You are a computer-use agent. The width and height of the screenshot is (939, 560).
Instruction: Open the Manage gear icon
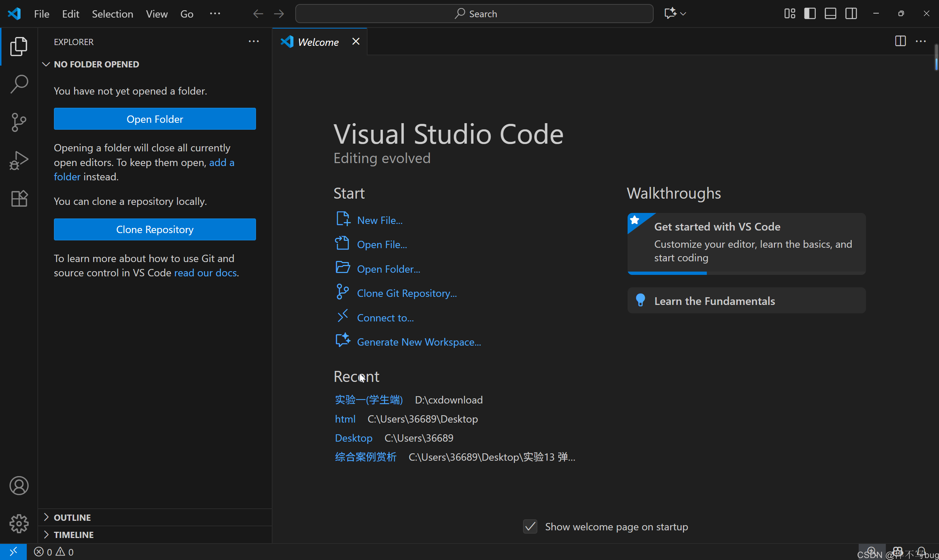[x=19, y=523]
